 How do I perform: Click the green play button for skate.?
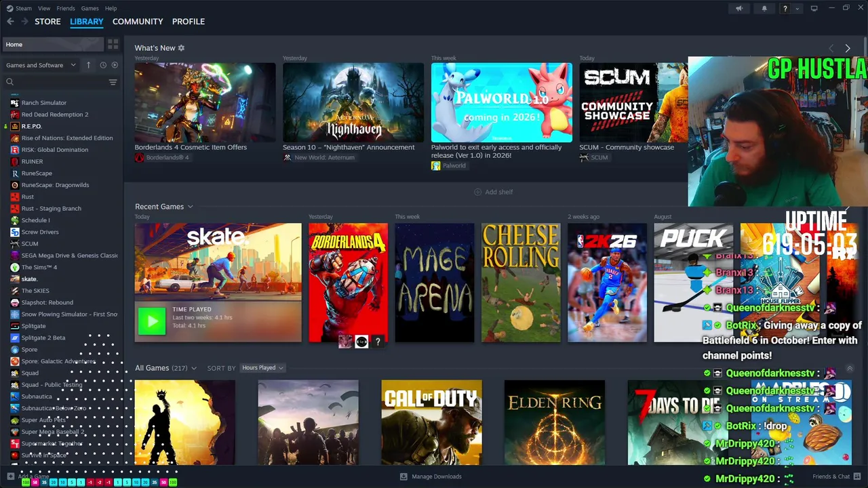point(152,321)
